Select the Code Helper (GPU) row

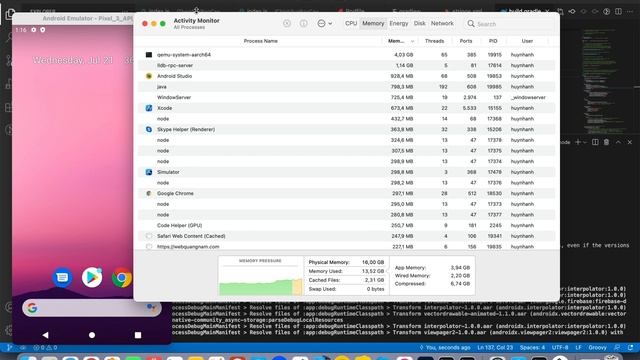346,225
